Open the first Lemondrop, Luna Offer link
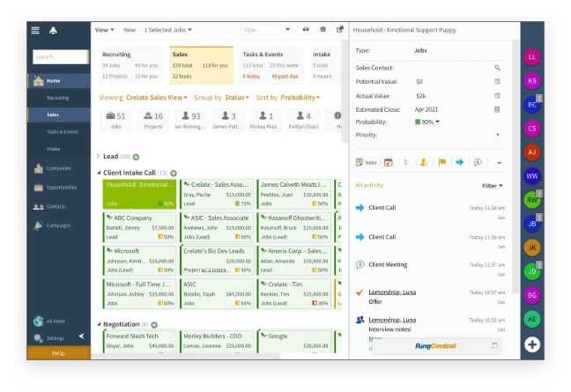571x392 pixels. pyautogui.click(x=392, y=292)
